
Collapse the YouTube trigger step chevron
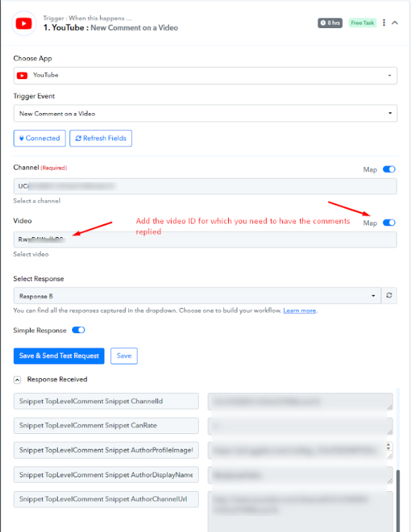(395, 22)
